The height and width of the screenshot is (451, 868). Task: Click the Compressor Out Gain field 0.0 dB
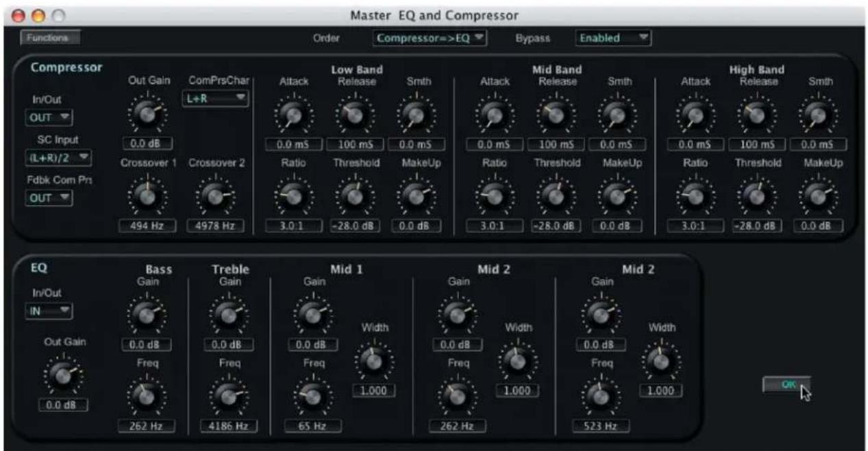147,144
